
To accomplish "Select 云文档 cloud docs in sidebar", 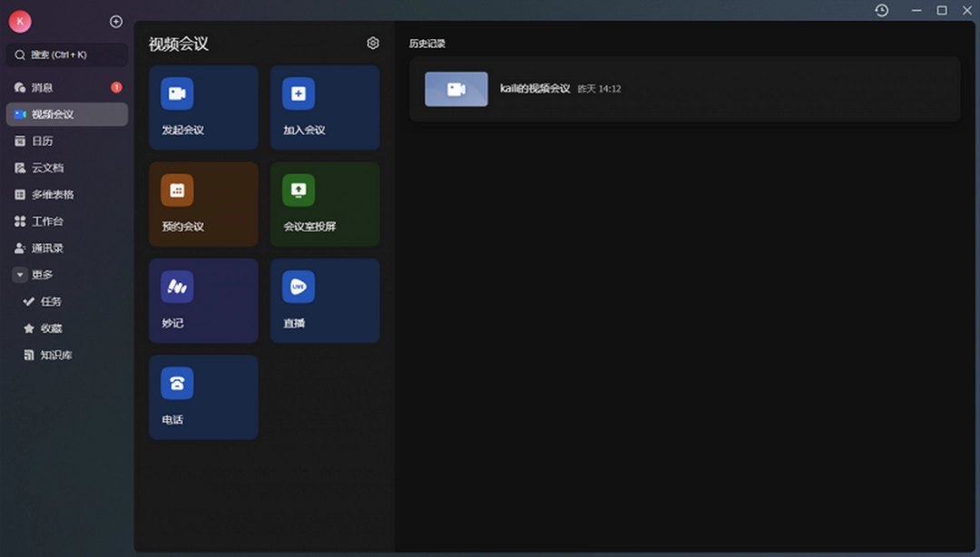I will (x=47, y=168).
